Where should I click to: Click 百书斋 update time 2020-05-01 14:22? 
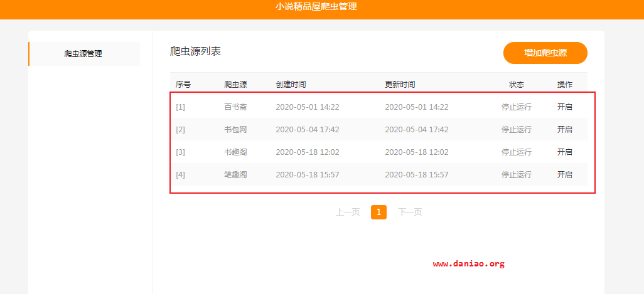click(x=416, y=107)
